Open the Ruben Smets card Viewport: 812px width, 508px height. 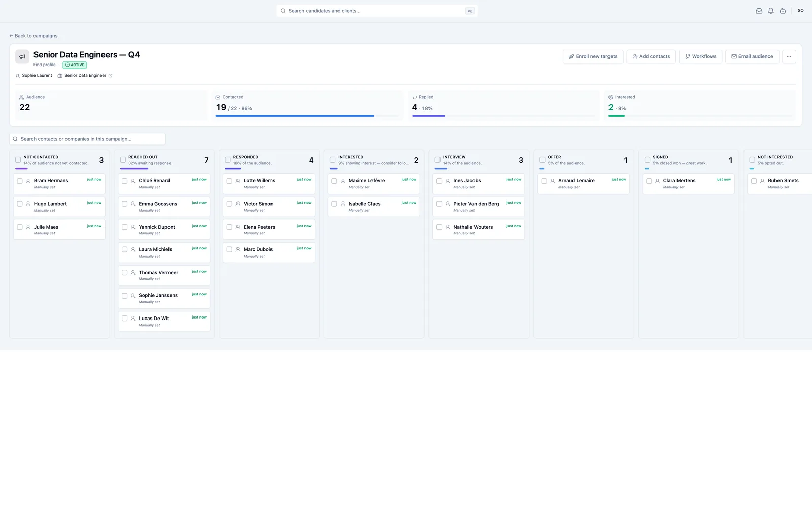(780, 183)
